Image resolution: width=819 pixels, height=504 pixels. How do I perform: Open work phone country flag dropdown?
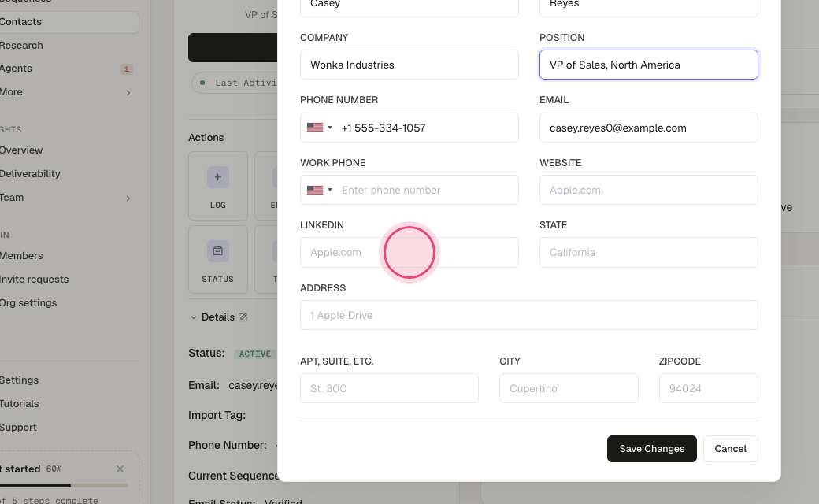(x=320, y=190)
